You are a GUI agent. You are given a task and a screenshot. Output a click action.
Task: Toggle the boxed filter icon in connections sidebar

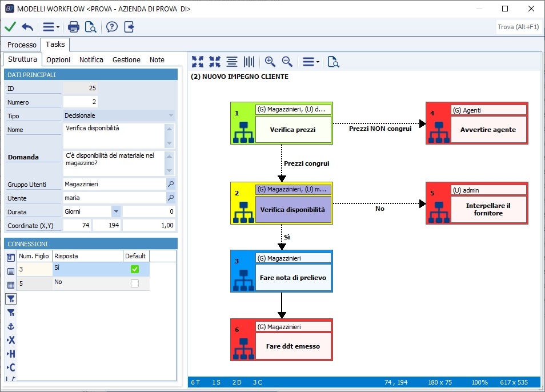(x=11, y=299)
